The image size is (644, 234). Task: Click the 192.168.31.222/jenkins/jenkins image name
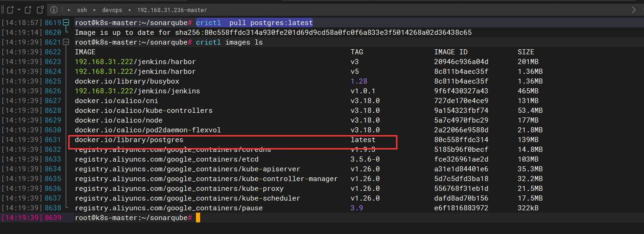click(137, 91)
